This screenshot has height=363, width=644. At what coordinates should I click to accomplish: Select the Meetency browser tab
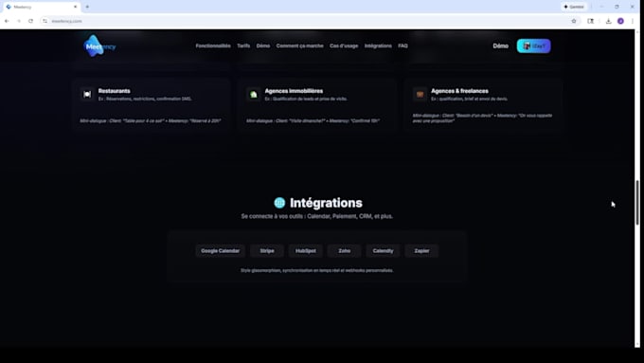[41, 7]
